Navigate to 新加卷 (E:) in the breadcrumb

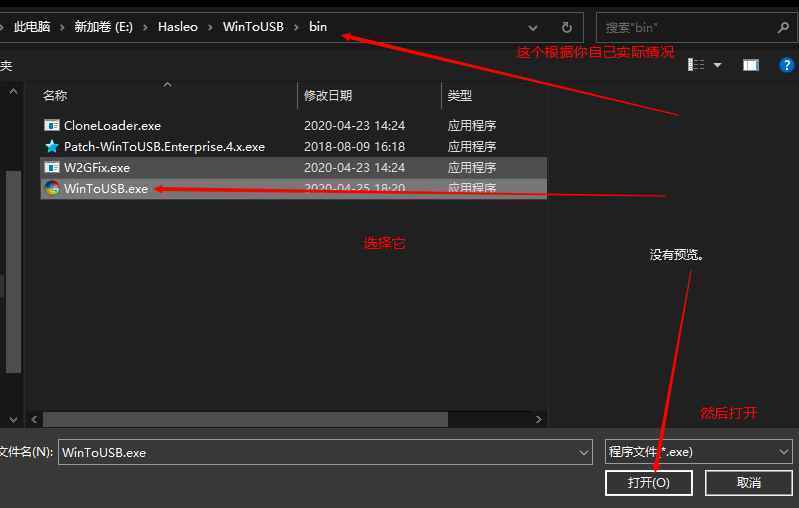(x=103, y=26)
